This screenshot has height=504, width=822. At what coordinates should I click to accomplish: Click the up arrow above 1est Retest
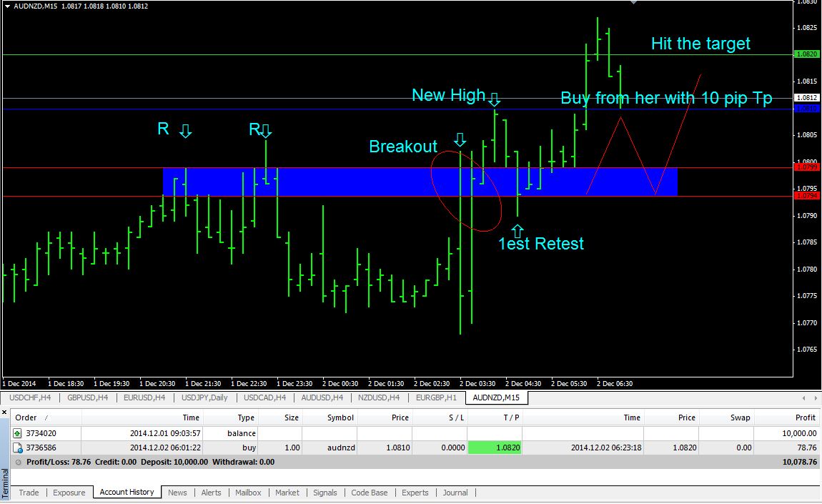pos(518,229)
